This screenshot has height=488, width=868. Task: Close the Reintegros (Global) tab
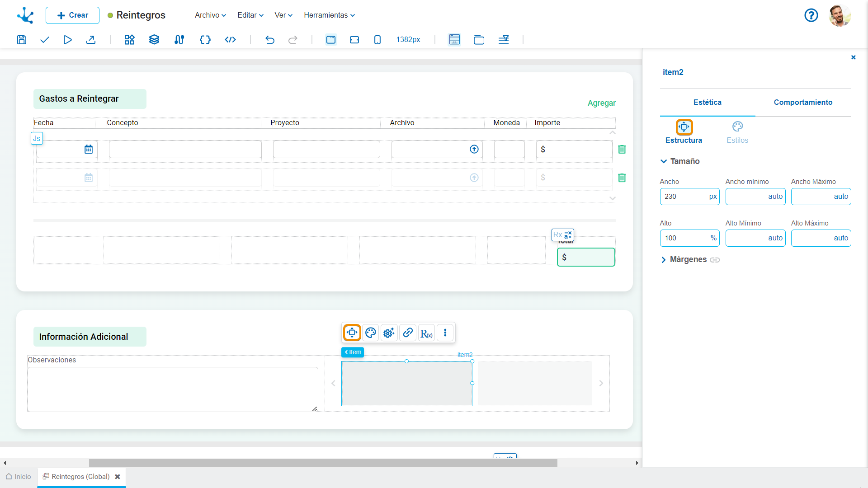click(118, 477)
